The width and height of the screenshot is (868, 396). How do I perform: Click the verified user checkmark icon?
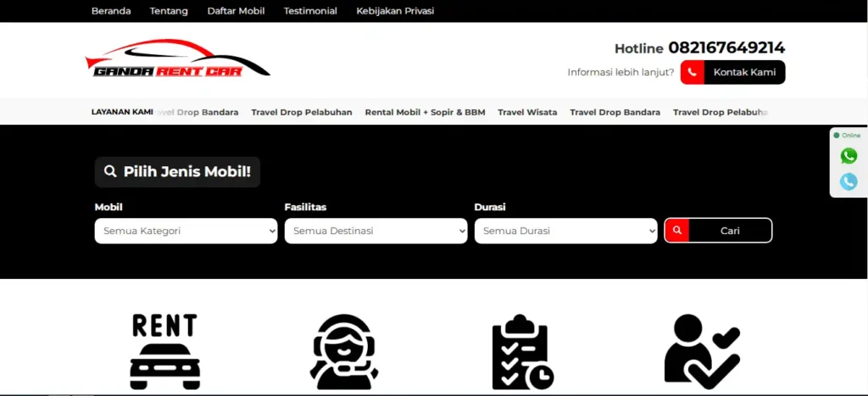click(x=702, y=351)
